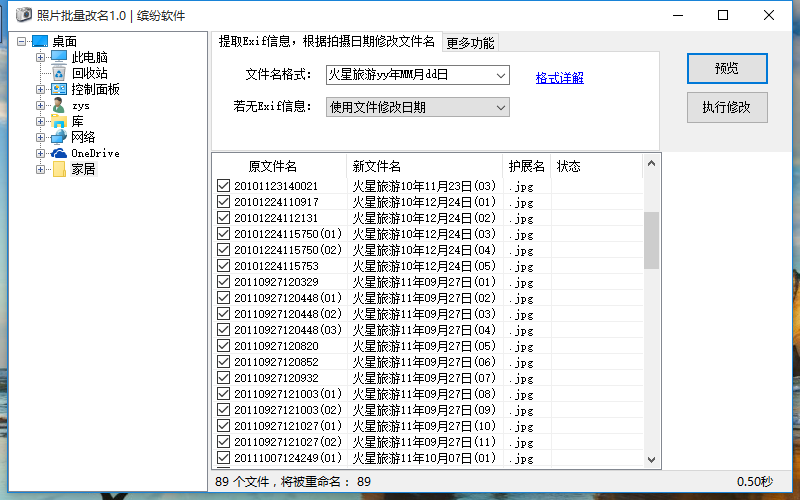The height and width of the screenshot is (500, 800).
Task: Click the file list scroll down arrow
Action: tap(652, 459)
